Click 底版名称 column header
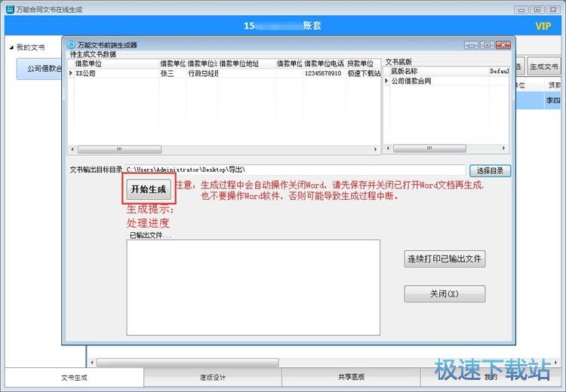This screenshot has width=566, height=392. (x=439, y=72)
